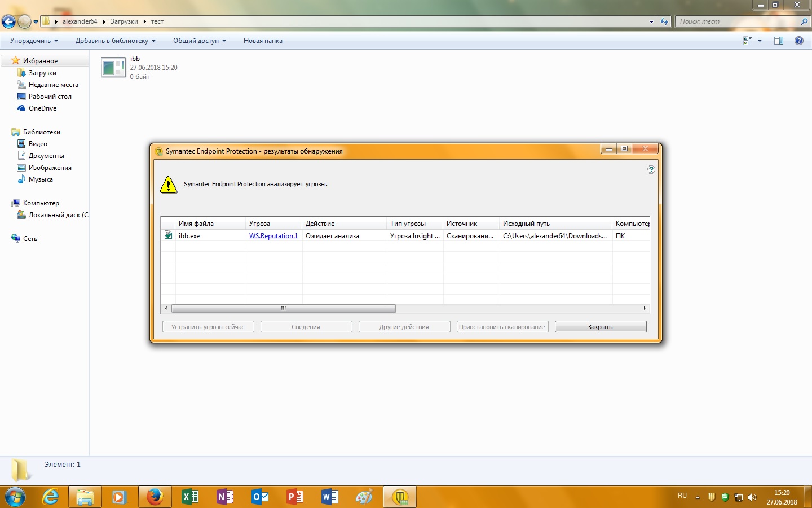Open the Windows Start menu

pyautogui.click(x=15, y=497)
